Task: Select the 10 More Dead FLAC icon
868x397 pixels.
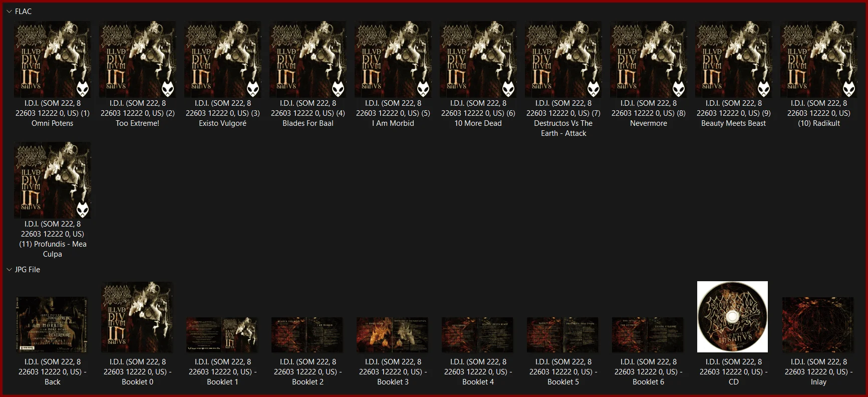Action: pos(478,59)
